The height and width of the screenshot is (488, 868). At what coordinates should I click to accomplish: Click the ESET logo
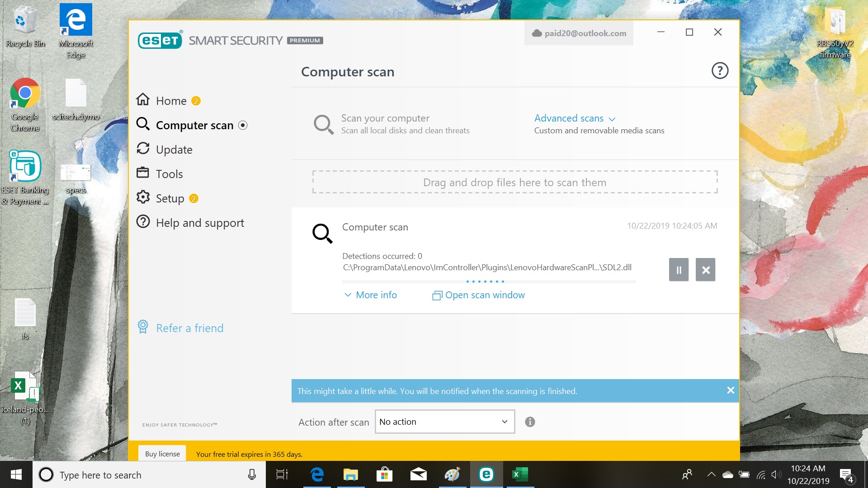tap(160, 40)
